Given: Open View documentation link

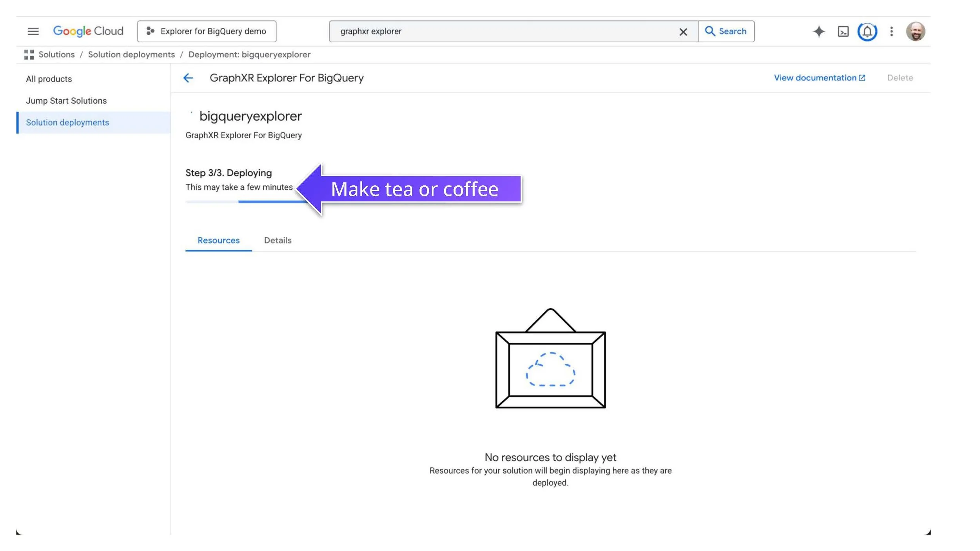Looking at the screenshot, I should (819, 78).
